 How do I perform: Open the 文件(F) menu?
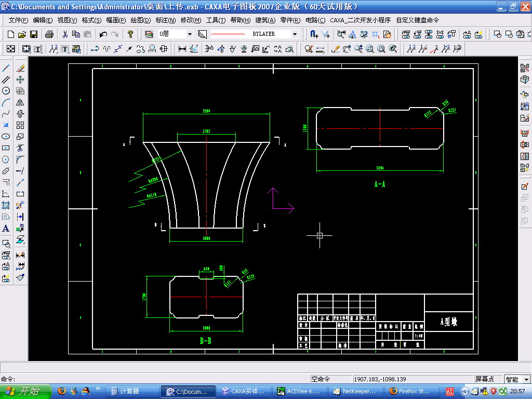18,20
